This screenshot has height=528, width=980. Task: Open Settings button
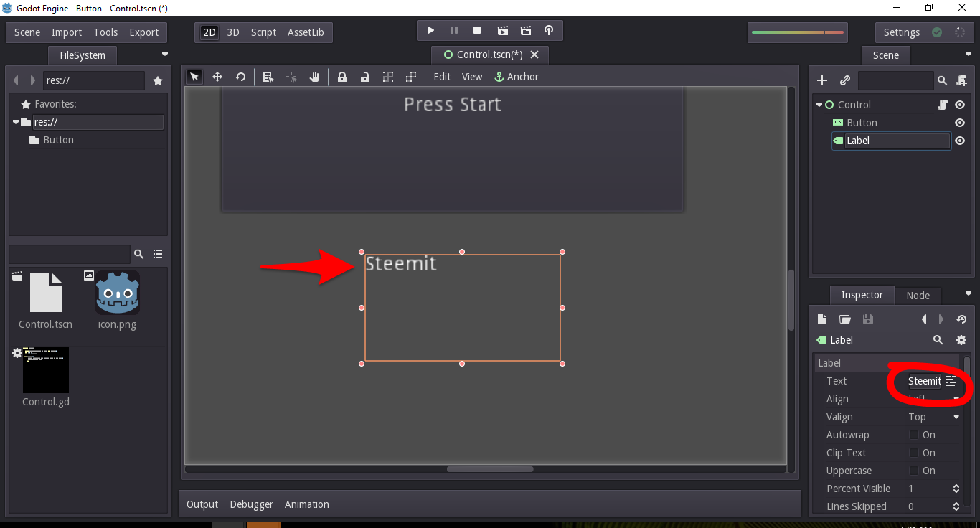click(x=902, y=32)
